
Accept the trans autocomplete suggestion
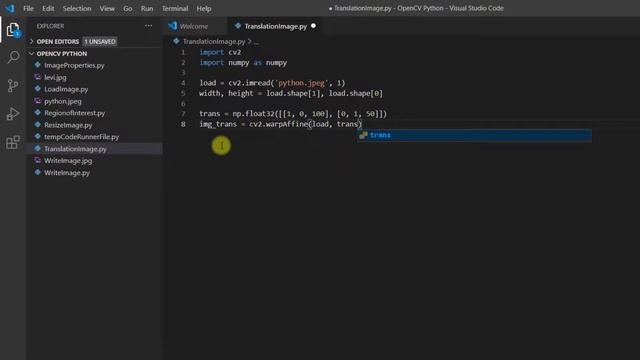coord(474,135)
